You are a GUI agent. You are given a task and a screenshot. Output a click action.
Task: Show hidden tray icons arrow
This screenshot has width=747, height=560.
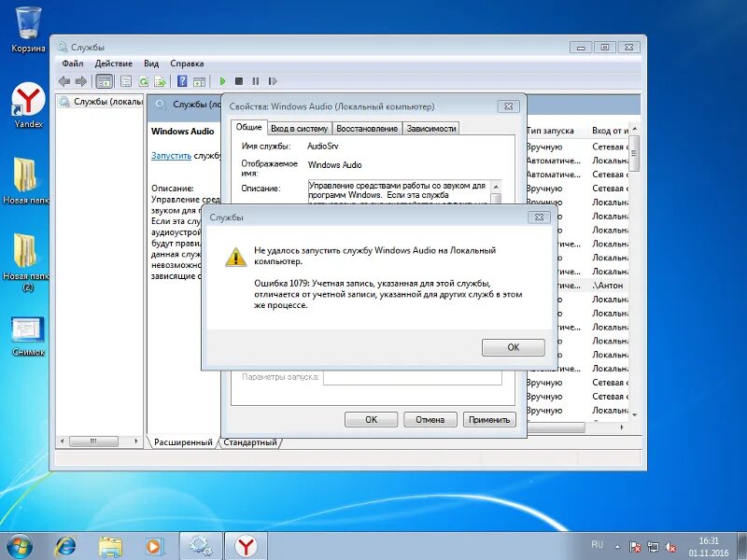617,547
